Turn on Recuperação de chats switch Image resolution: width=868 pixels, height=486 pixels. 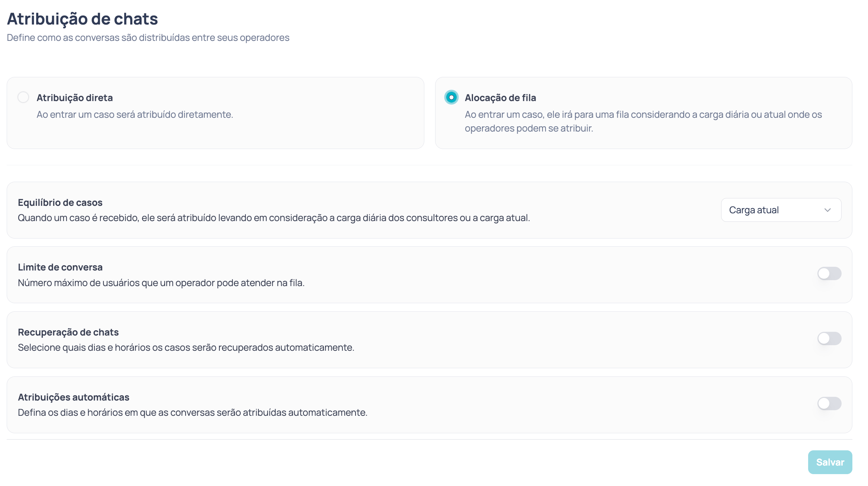pos(829,338)
